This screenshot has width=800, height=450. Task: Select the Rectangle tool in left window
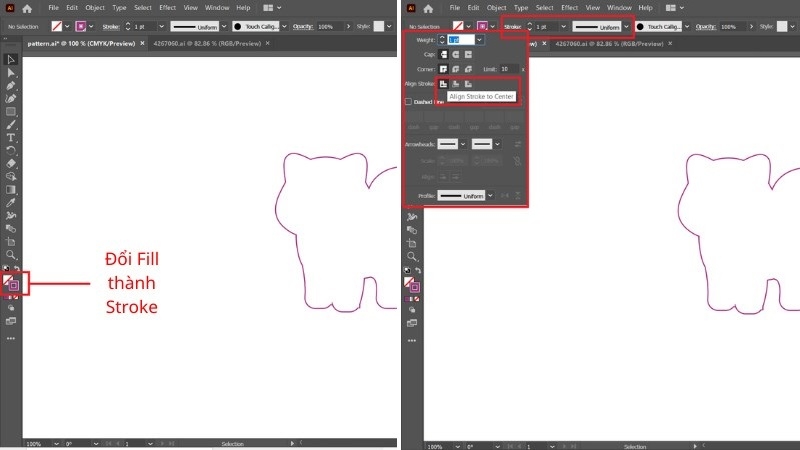(x=11, y=112)
